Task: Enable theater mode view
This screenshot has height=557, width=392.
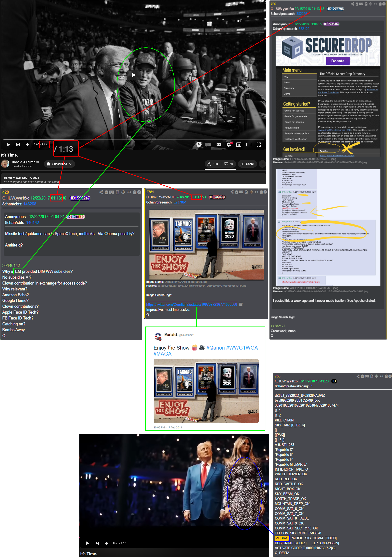Action: [x=249, y=145]
